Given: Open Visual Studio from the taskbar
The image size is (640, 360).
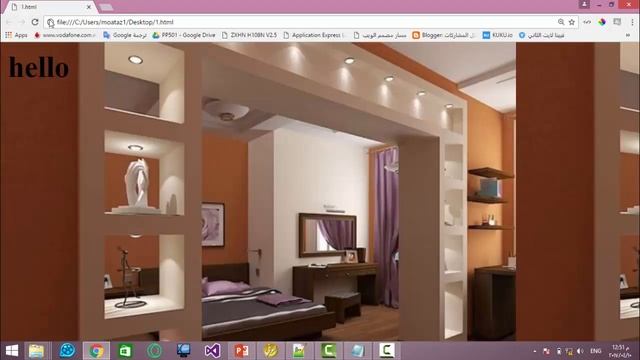Looking at the screenshot, I should point(212,351).
